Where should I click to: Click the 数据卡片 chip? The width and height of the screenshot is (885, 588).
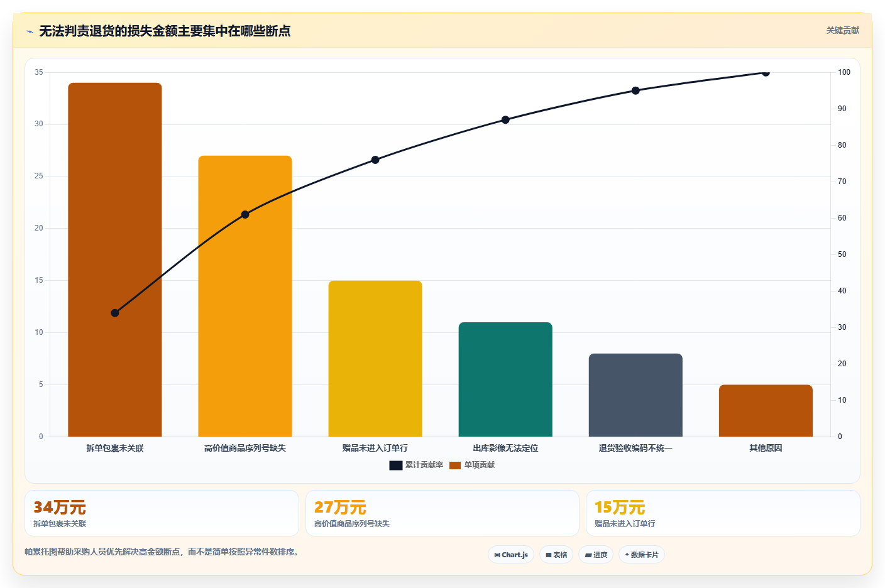click(x=642, y=555)
